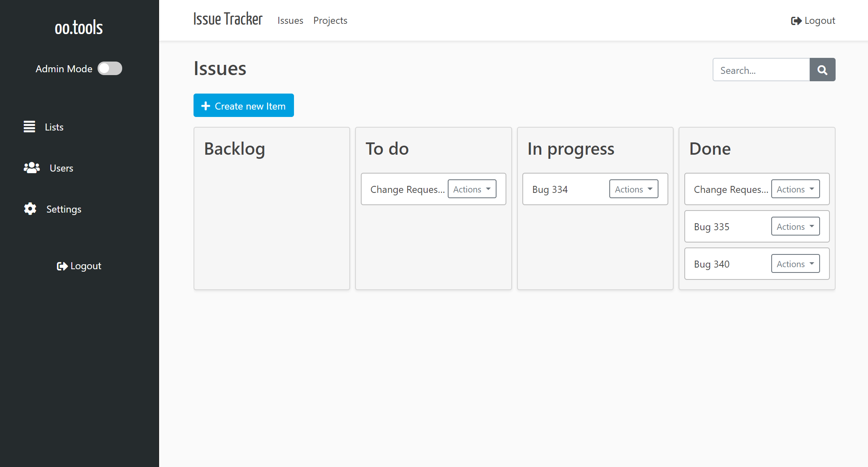This screenshot has width=868, height=467.
Task: Click the plus icon on Create new Item
Action: tap(206, 106)
